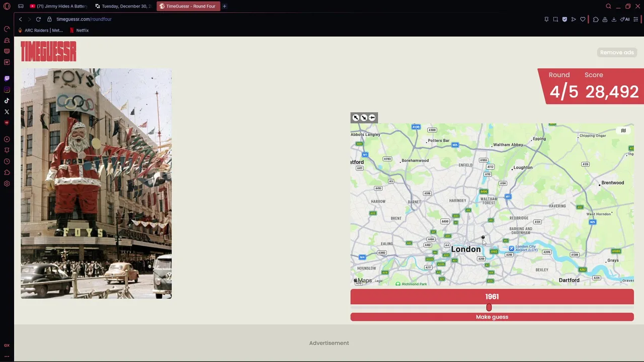
Task: Select the TimeGuessr - Round Four tab
Action: (x=188, y=6)
